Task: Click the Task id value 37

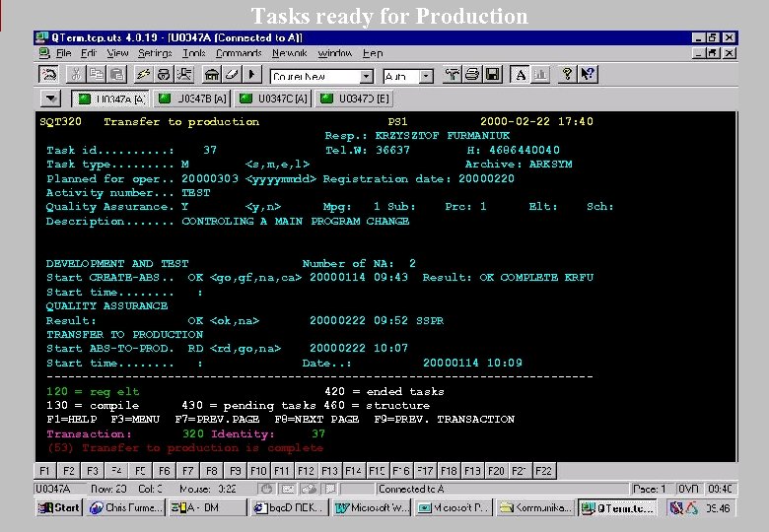Action: click(210, 150)
